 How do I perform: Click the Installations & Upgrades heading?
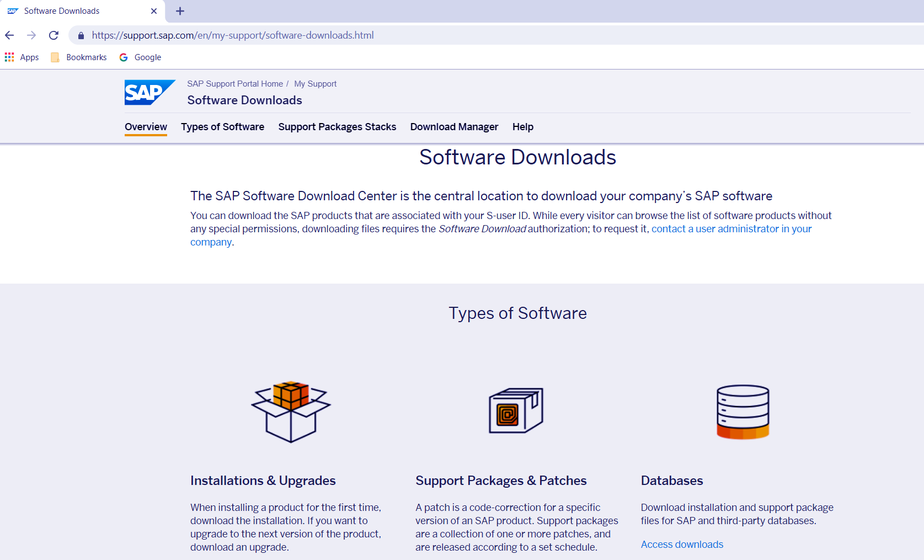pyautogui.click(x=263, y=481)
